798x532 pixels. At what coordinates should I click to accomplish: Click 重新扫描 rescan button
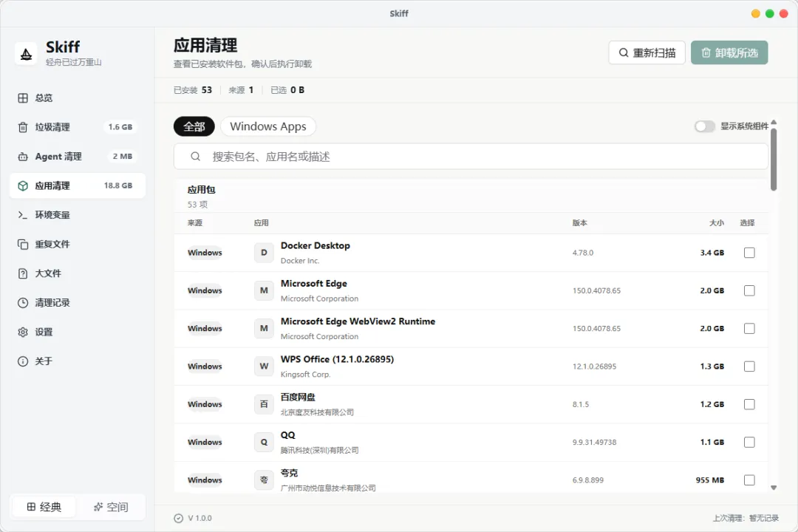point(647,52)
